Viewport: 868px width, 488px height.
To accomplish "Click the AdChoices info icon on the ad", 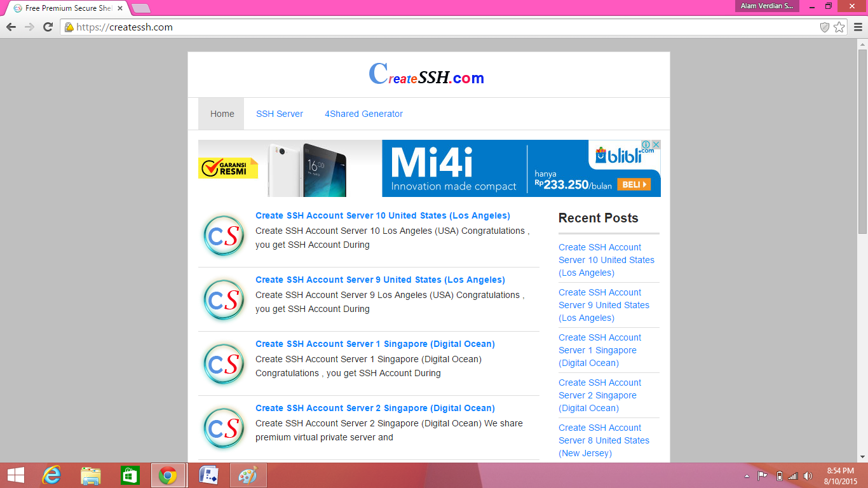I will [x=646, y=145].
